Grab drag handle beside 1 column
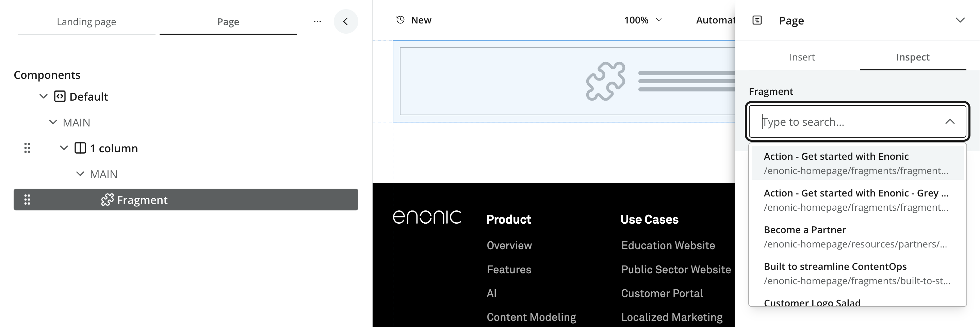Image resolution: width=980 pixels, height=327 pixels. (27, 148)
